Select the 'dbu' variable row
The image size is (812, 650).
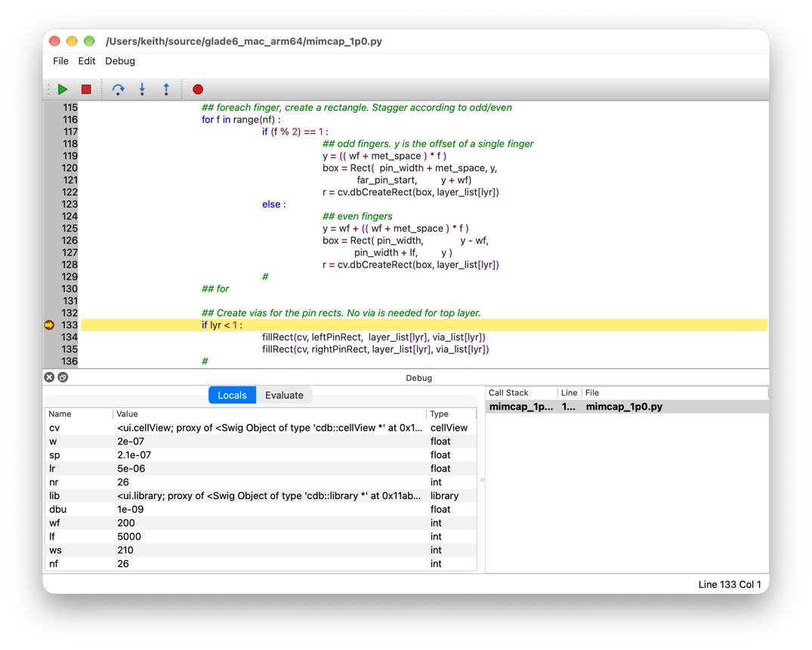point(261,509)
